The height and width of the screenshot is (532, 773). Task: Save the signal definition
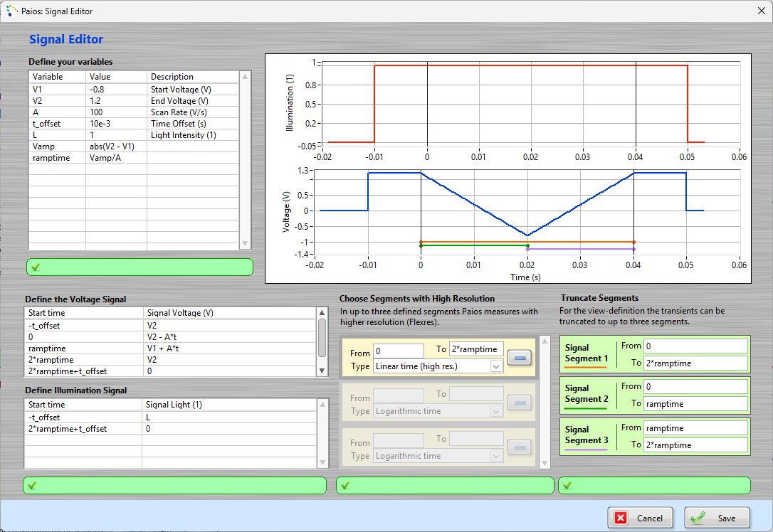[x=717, y=518]
